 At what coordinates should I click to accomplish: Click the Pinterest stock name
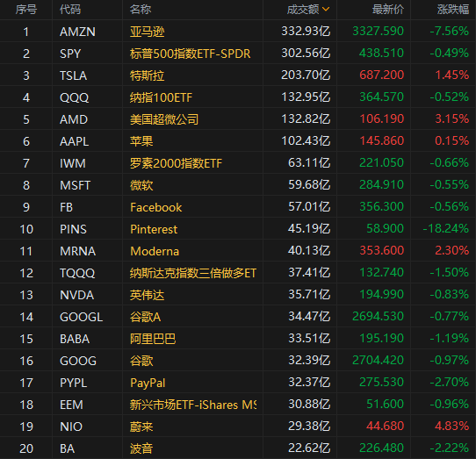pos(154,229)
